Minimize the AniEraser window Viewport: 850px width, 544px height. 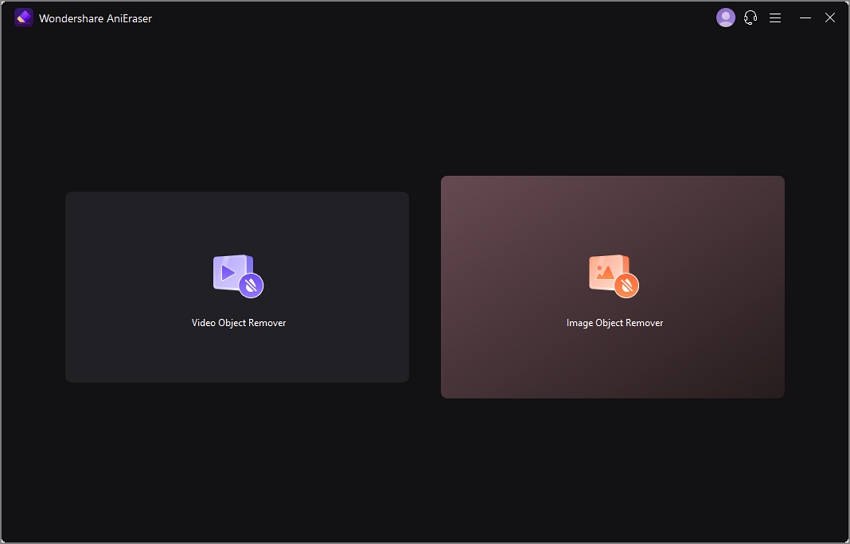tap(805, 18)
